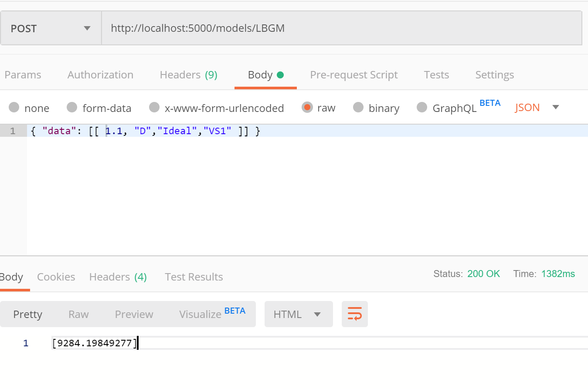Select the raw body type radio button
Screen dimensions: 588x389
coord(307,108)
